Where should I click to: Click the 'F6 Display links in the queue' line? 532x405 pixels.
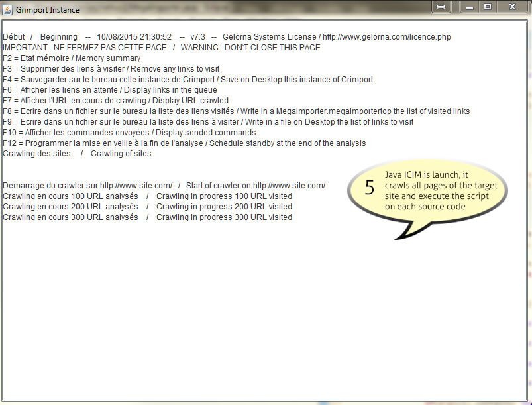pos(110,90)
